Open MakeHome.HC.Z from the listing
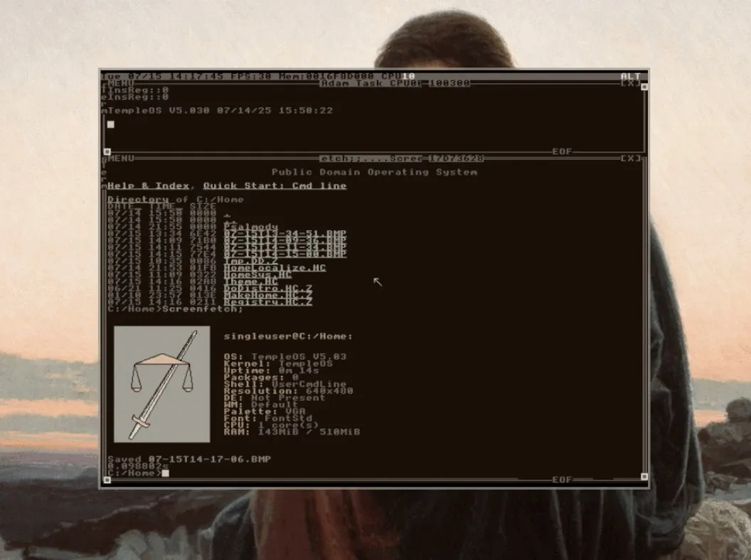The image size is (751, 560). tap(267, 296)
